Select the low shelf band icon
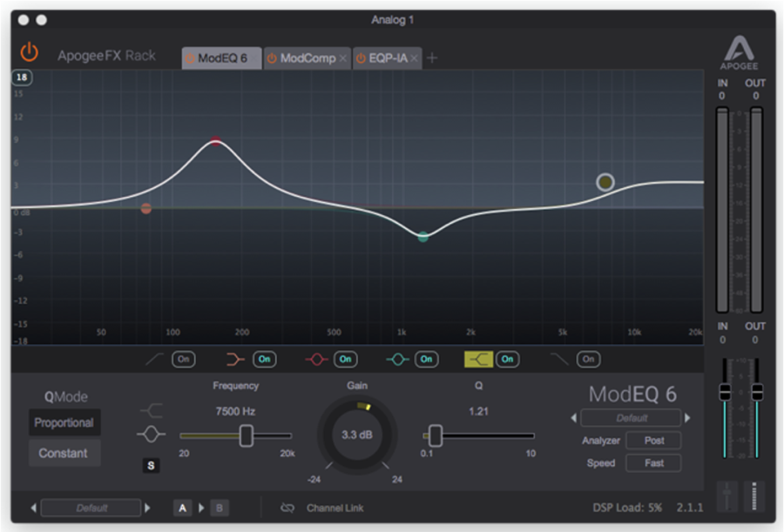The image size is (784, 532). 235,359
